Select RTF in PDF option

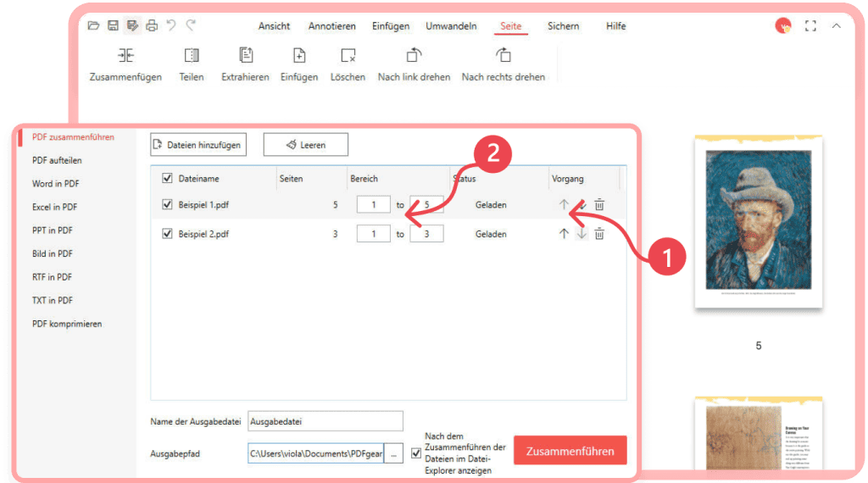point(52,276)
